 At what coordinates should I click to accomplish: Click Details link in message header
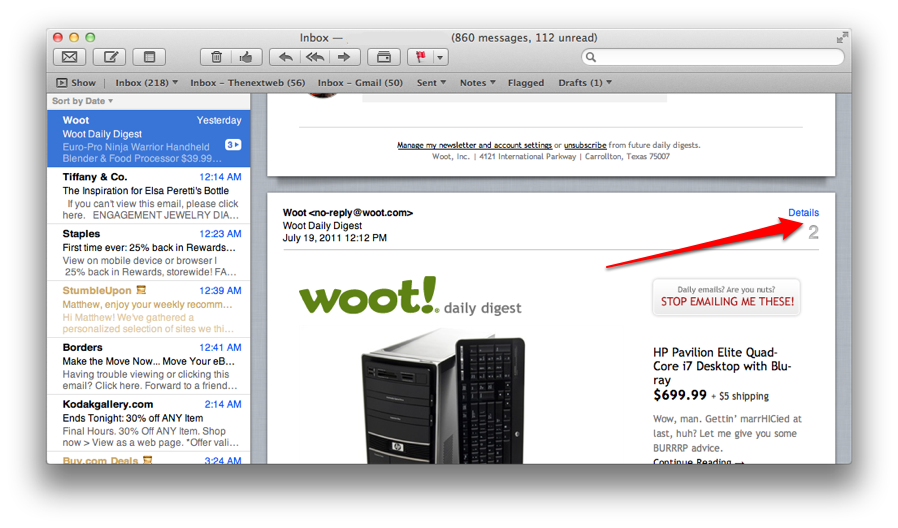click(803, 212)
